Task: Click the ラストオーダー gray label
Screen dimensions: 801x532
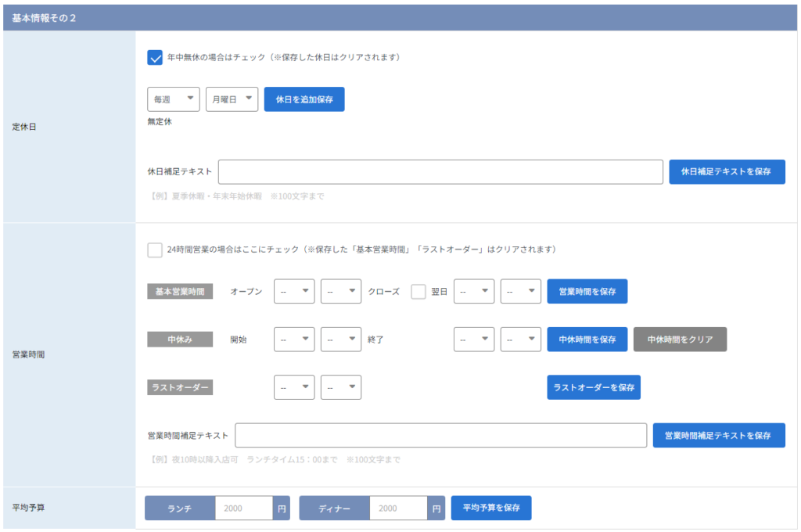Action: click(x=181, y=387)
